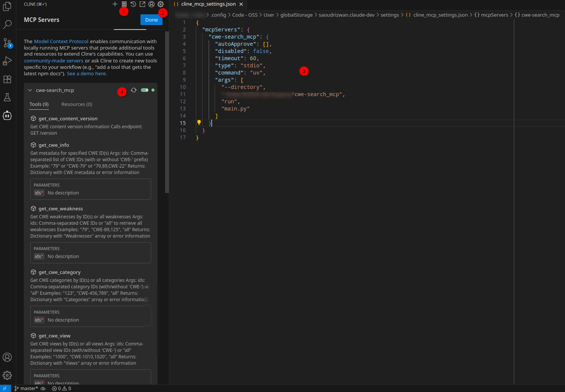
Task: Open the settings breadcrumb dropdown
Action: pos(390,15)
